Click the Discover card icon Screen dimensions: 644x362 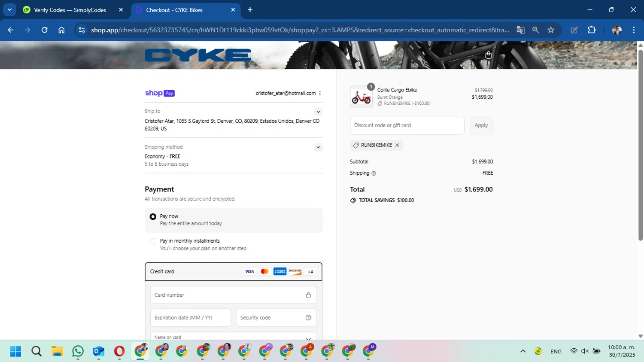pyautogui.click(x=295, y=271)
